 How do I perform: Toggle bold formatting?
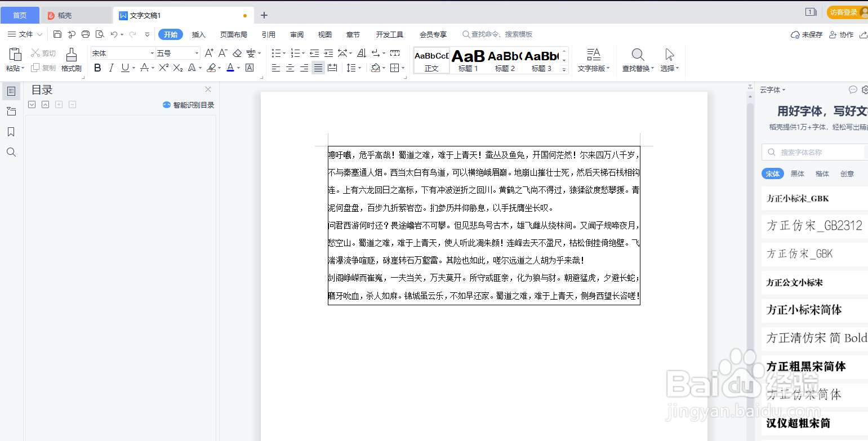pyautogui.click(x=97, y=68)
